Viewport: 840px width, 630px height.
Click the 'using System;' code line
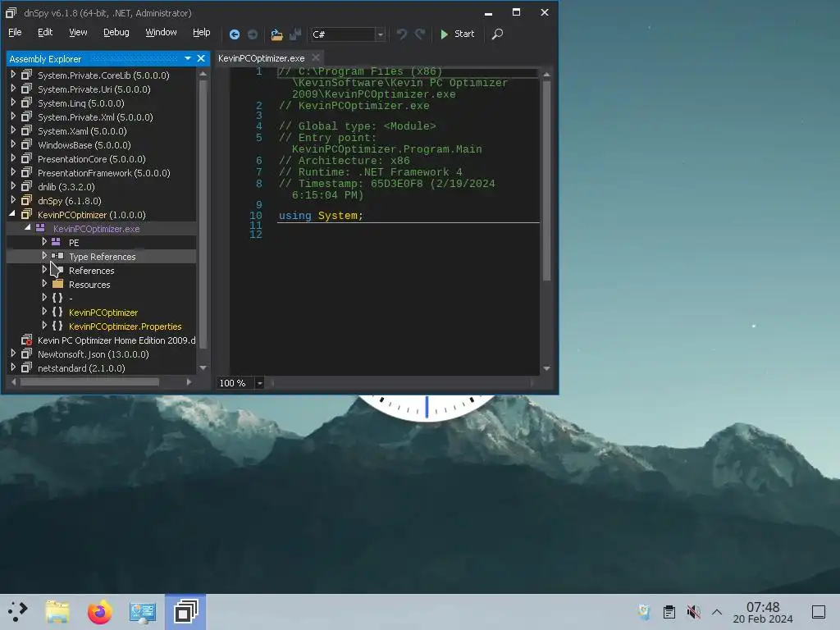(x=321, y=216)
